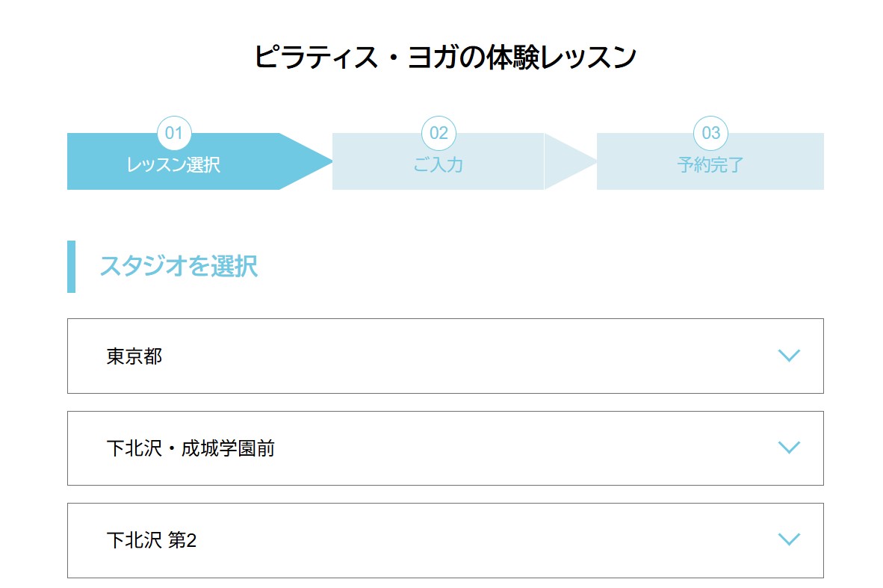Click the 東京都 text label
Viewport: 883px width, 588px height.
134,356
